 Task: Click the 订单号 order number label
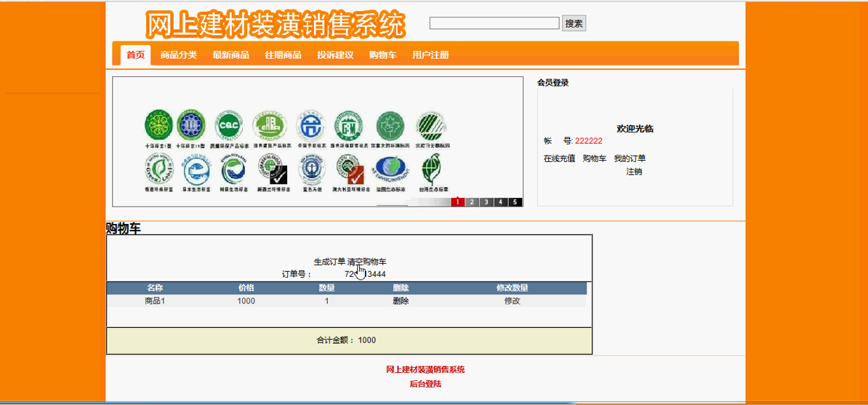298,274
